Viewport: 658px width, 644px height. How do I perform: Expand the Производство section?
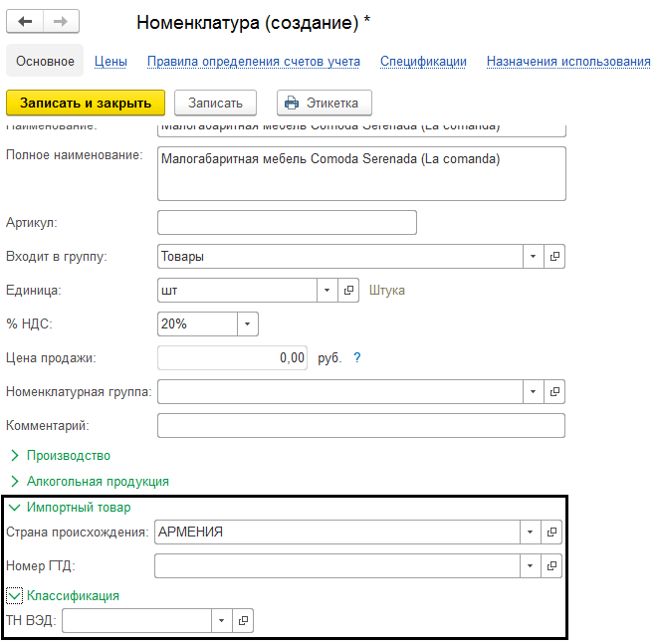tap(60, 456)
